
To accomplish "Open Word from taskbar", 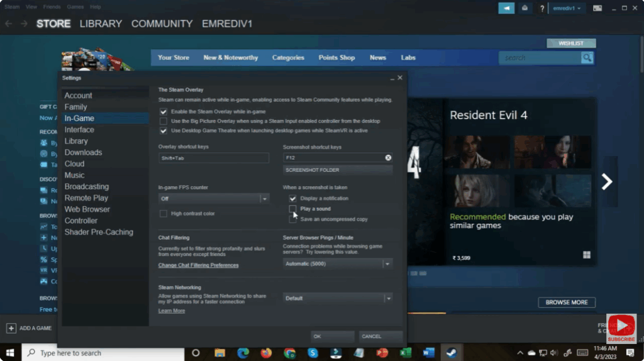I will point(428,353).
